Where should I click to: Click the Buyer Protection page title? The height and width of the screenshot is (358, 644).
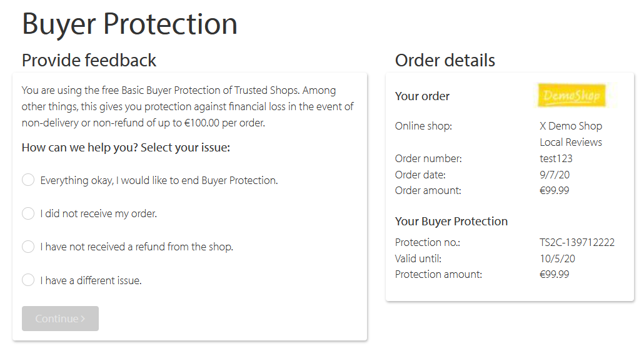coord(130,24)
